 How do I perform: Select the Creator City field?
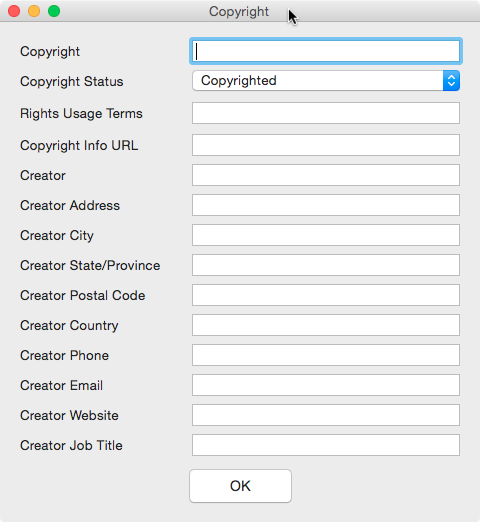click(326, 235)
